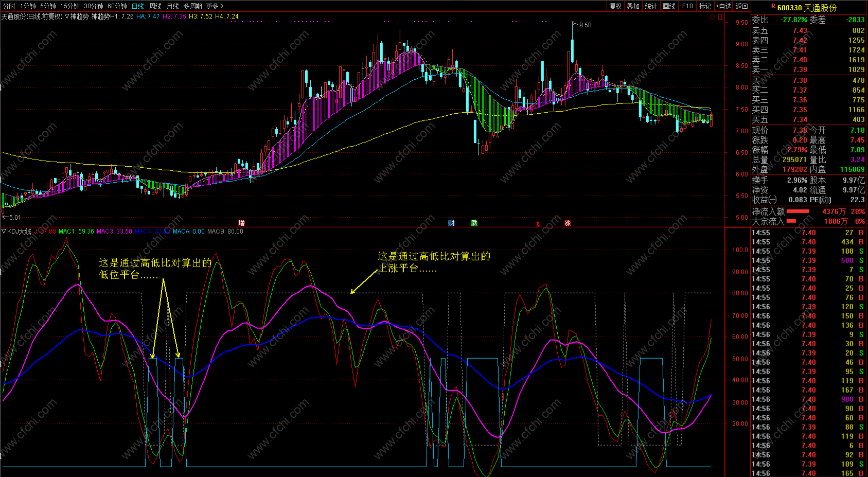Image resolution: width=868 pixels, height=477 pixels.
Task: Open F10 company info
Action: point(687,6)
